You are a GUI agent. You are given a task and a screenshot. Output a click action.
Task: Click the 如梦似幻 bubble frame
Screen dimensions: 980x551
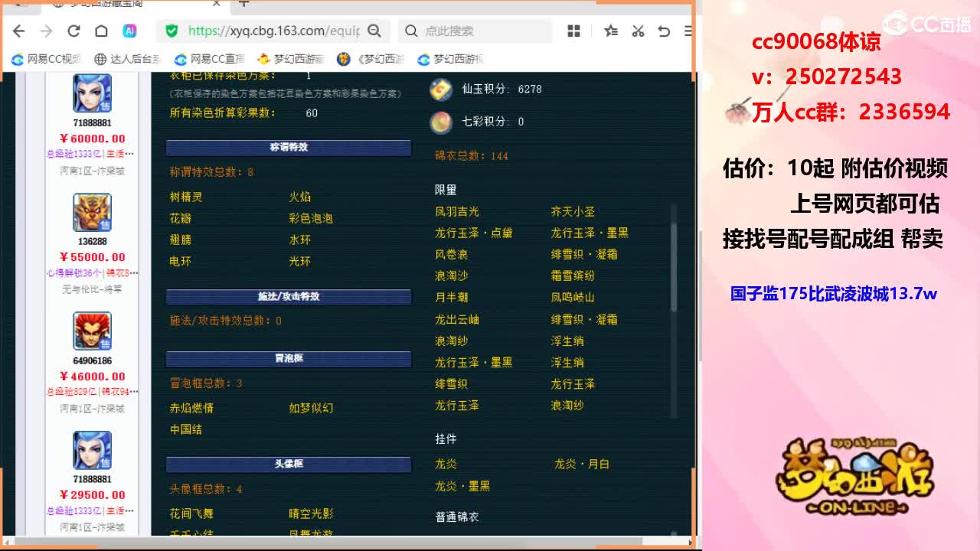tap(311, 408)
